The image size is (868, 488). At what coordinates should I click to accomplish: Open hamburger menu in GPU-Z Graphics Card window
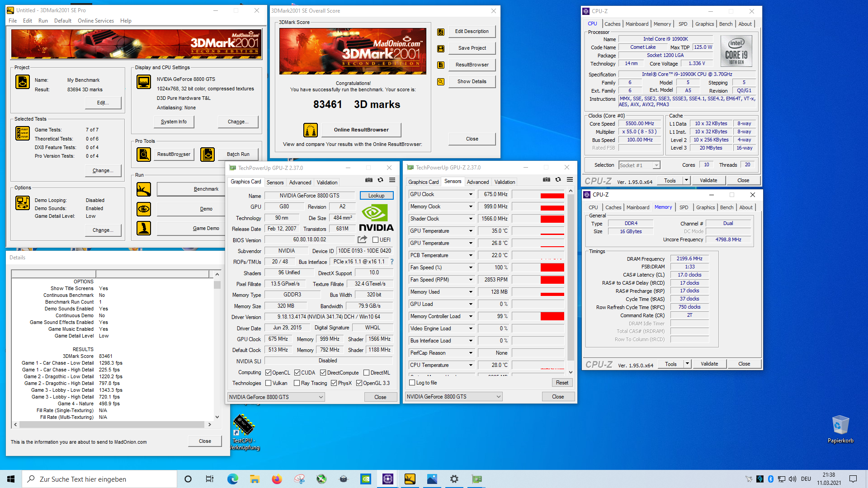tap(392, 180)
